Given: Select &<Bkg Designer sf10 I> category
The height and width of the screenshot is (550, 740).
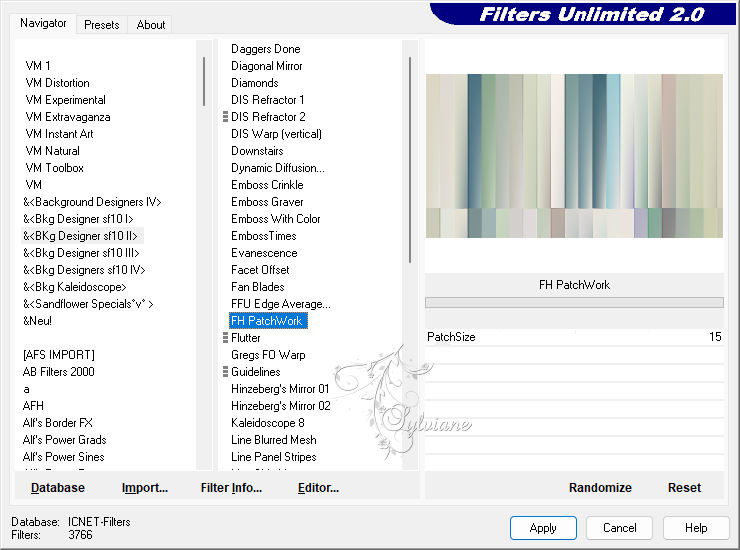Looking at the screenshot, I should 78,219.
